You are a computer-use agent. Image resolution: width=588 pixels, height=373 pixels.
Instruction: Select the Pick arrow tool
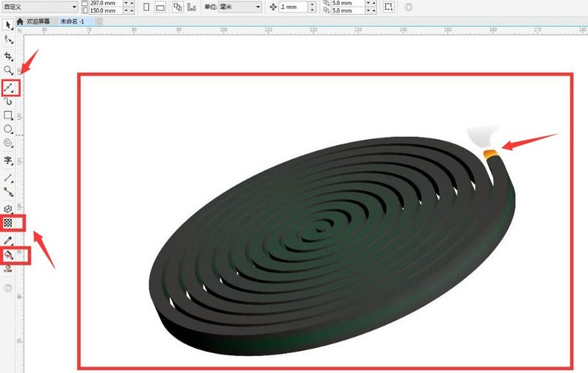[8, 25]
